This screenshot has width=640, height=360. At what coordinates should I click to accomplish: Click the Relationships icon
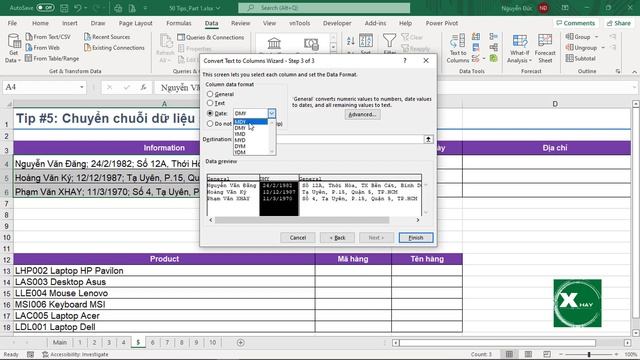click(493, 48)
